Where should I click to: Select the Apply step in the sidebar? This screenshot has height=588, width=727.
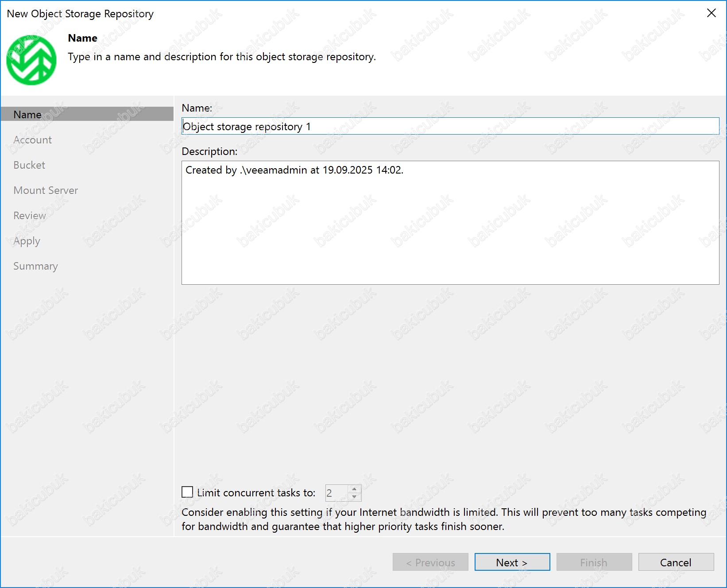[27, 241]
